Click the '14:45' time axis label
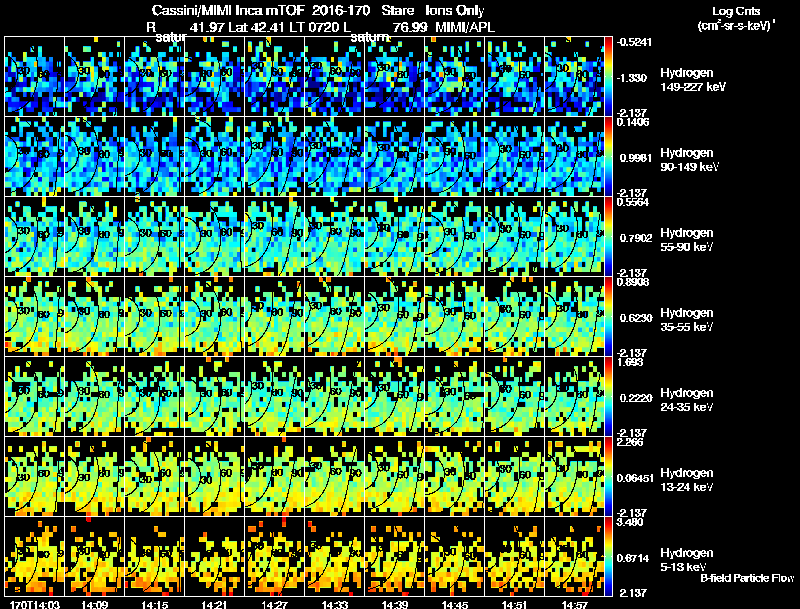 coord(455,604)
